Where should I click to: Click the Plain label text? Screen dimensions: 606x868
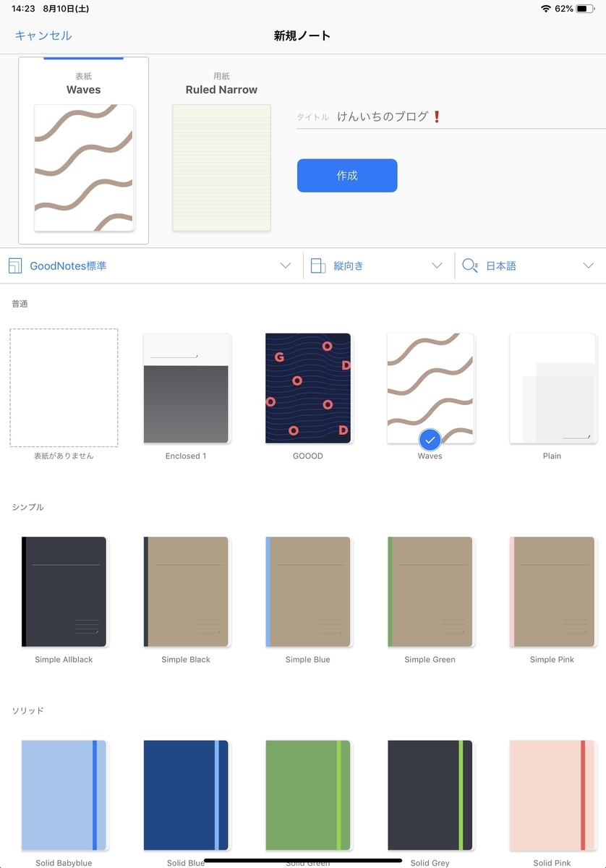pos(552,456)
